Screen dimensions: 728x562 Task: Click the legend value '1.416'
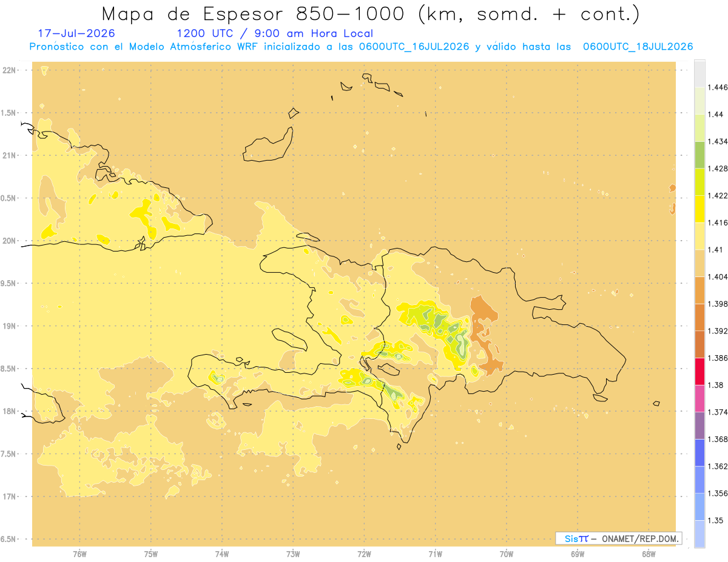718,222
